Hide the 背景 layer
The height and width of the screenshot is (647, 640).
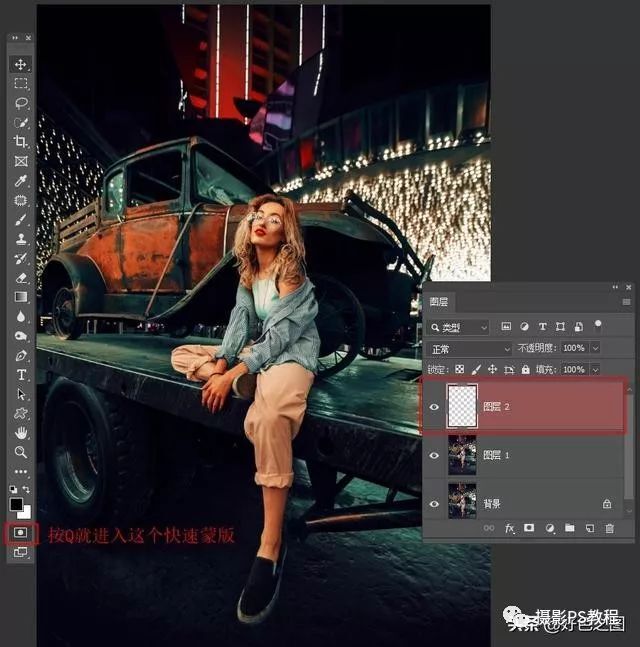coord(434,504)
